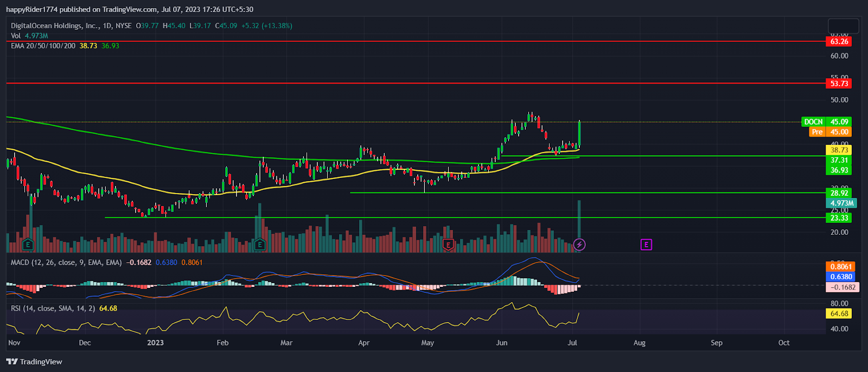Click the Mar label on time axis
The height and width of the screenshot is (372, 868).
tap(286, 343)
